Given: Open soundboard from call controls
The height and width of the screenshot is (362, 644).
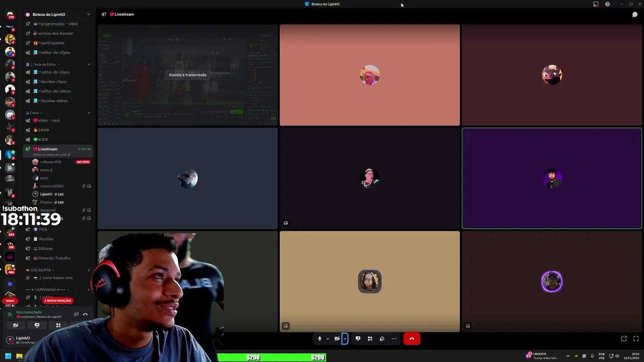Looking at the screenshot, I should pyautogui.click(x=382, y=339).
